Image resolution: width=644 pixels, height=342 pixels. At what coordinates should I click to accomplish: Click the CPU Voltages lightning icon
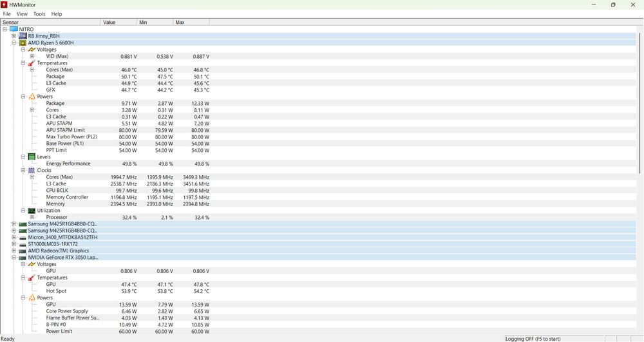pyautogui.click(x=32, y=50)
